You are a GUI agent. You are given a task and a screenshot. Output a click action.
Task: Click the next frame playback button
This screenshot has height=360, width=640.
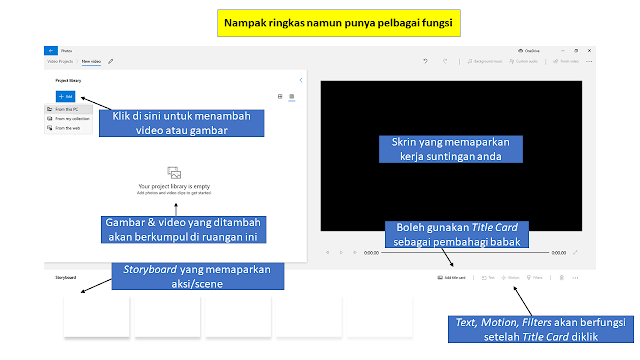355,253
